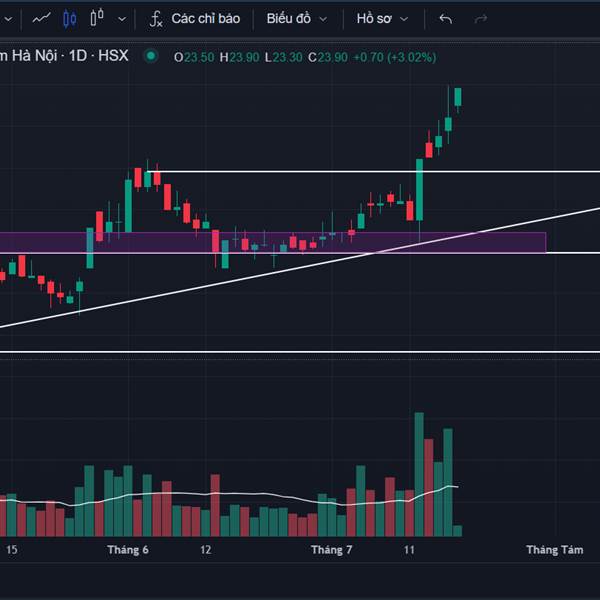Click the time axis label Tháng 7
This screenshot has width=600, height=600.
tap(331, 550)
